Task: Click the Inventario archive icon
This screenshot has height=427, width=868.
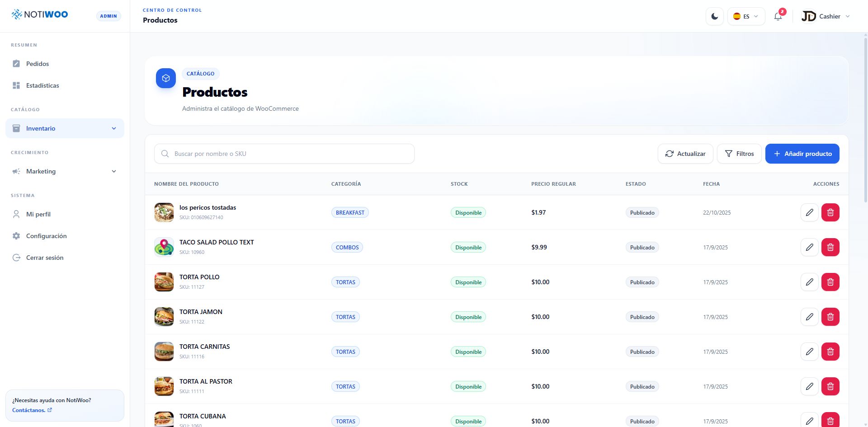Action: pyautogui.click(x=16, y=128)
